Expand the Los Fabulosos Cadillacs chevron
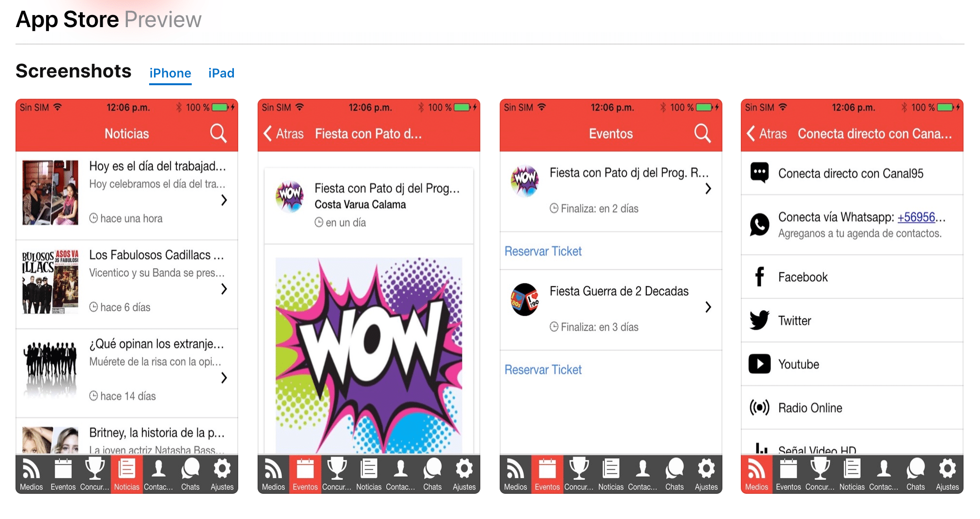This screenshot has height=519, width=980. point(224,289)
